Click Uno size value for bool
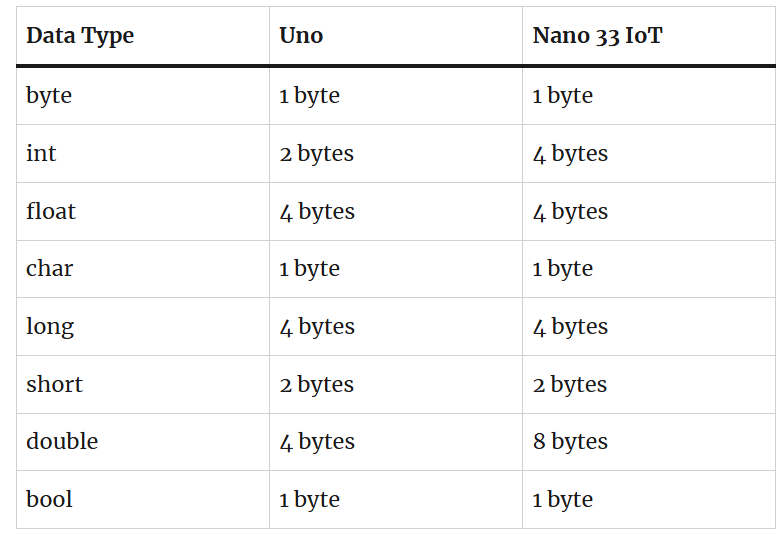 click(309, 499)
